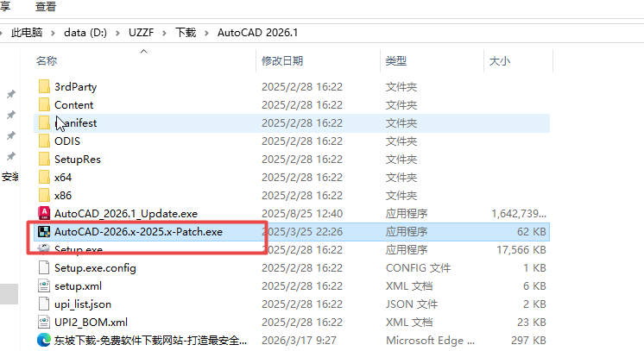The height and width of the screenshot is (351, 644).
Task: Go to 下载 folder via breadcrumb
Action: point(185,33)
